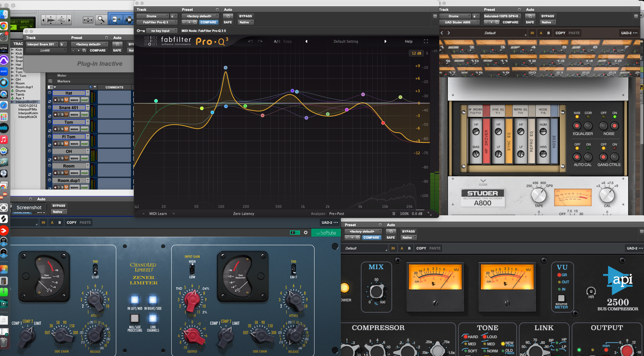Record-enable the Tom track
The height and width of the screenshot is (356, 644).
(x=55, y=129)
